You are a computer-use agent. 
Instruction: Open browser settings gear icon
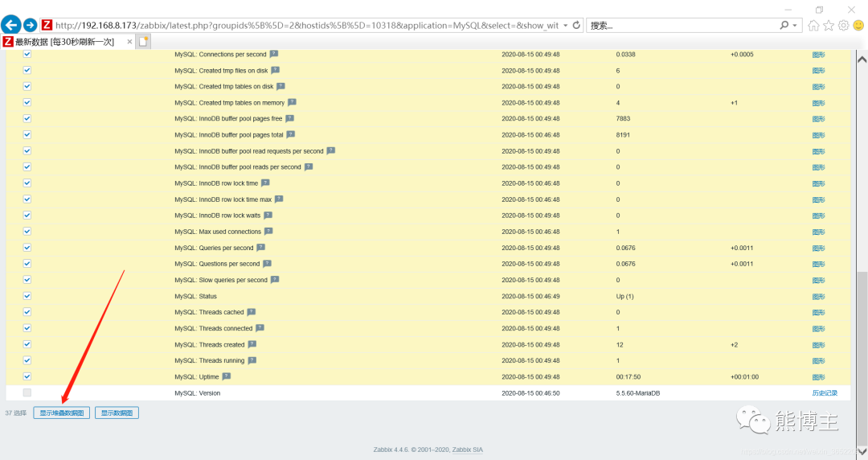843,26
